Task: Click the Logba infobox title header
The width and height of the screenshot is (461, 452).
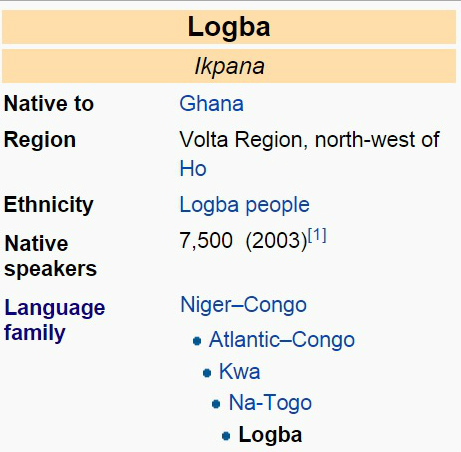Action: point(229,27)
